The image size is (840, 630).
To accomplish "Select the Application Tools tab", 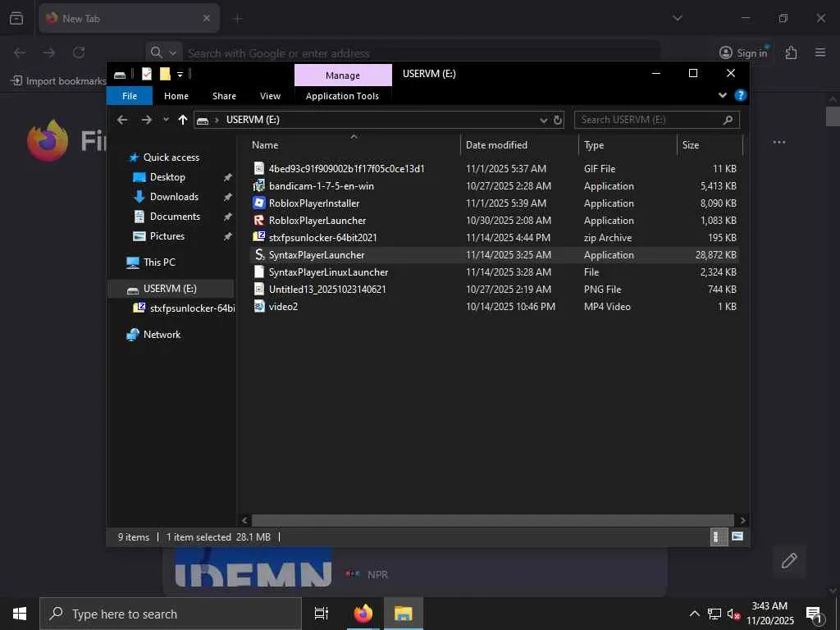I will pos(342,96).
